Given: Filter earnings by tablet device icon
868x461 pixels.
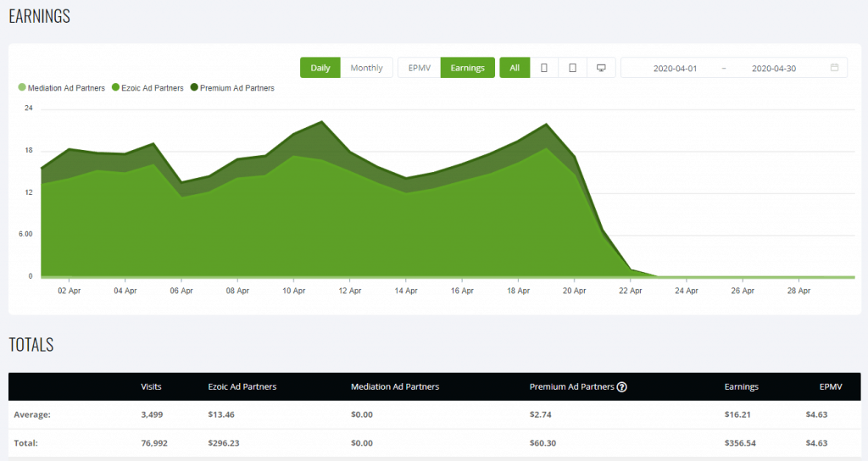Looking at the screenshot, I should point(572,68).
